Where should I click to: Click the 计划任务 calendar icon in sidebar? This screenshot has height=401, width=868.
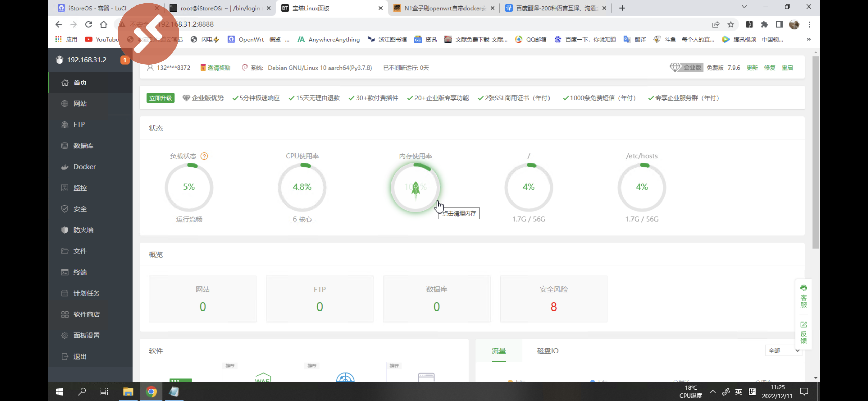64,293
